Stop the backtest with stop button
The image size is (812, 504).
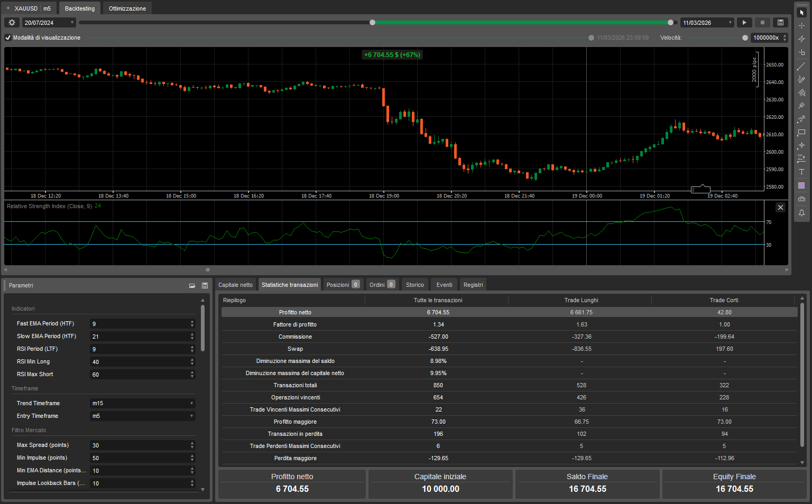tap(762, 23)
